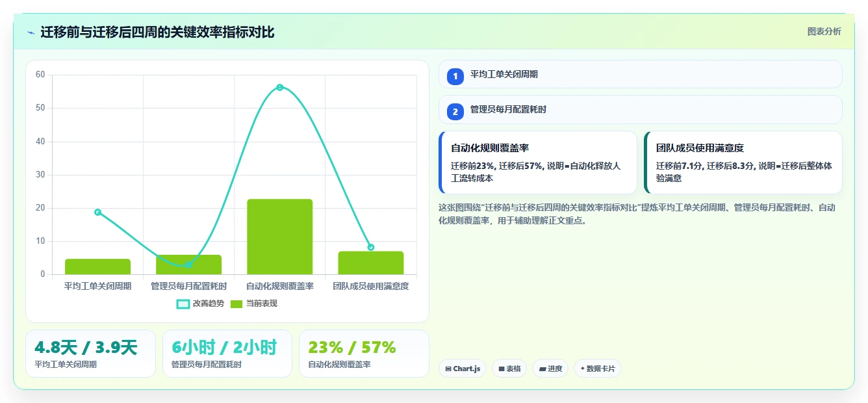Click the 自动化规则覆盖率 green bar
Image resolution: width=868 pixels, height=403 pixels.
279,237
